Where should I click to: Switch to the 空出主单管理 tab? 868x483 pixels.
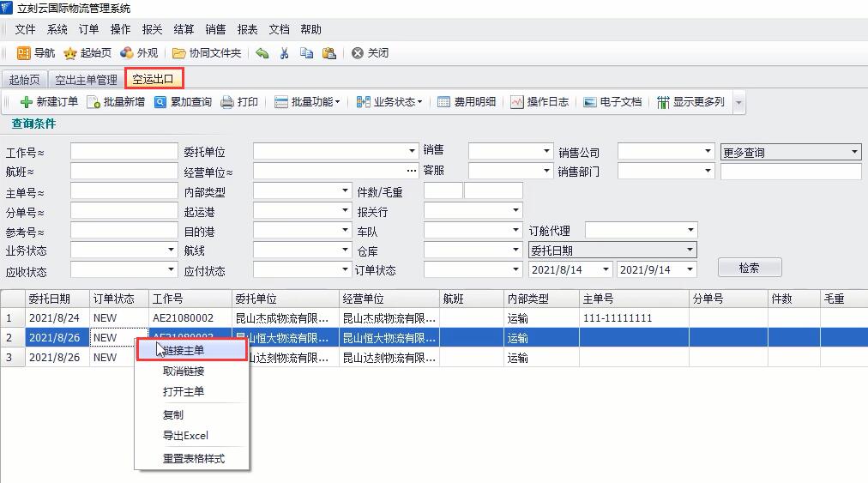pos(86,80)
